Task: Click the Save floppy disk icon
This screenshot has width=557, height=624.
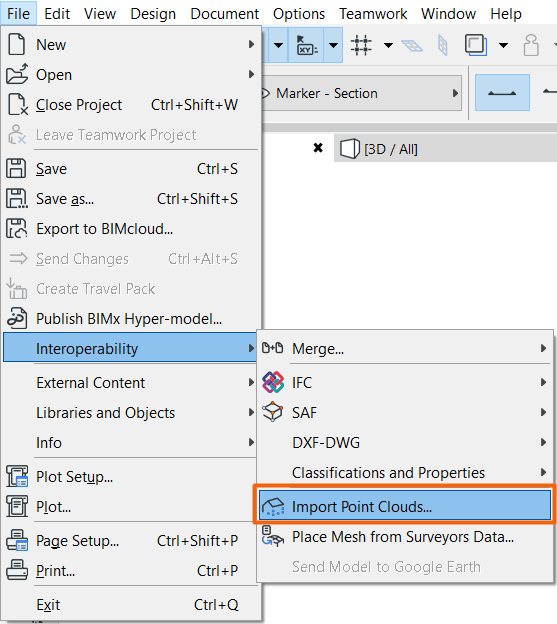Action: click(16, 168)
